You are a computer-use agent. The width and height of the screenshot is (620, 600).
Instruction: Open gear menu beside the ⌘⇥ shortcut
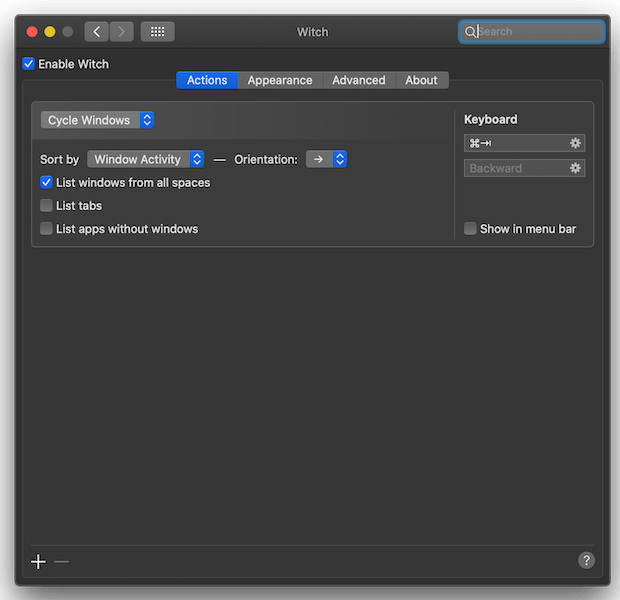click(575, 143)
